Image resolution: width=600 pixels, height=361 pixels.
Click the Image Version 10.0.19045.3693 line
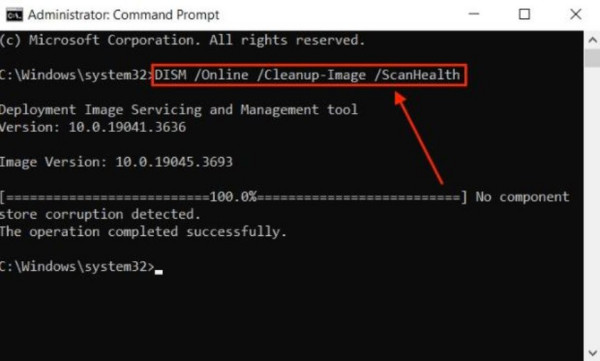coord(116,162)
